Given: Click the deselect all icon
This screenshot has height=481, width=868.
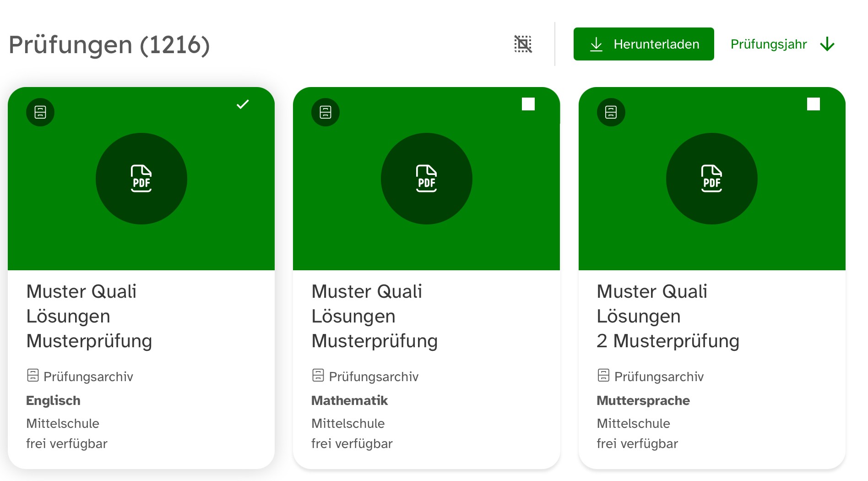Looking at the screenshot, I should pos(523,44).
